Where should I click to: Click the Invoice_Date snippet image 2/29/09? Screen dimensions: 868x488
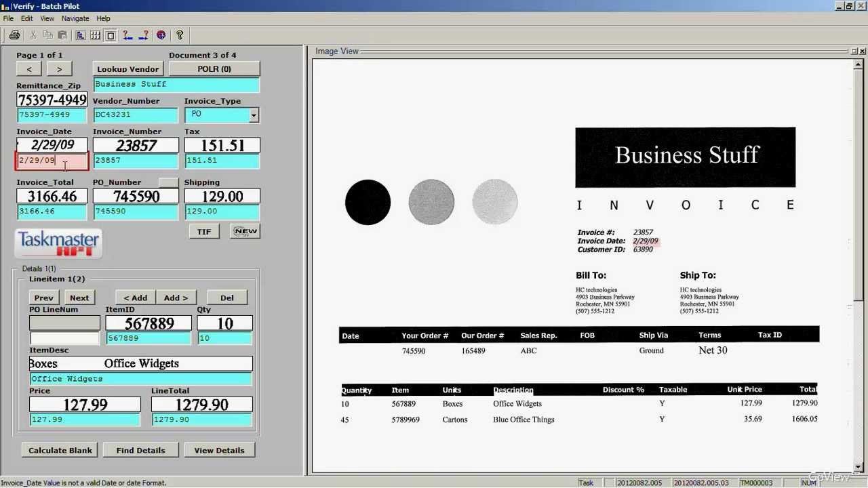tap(52, 145)
